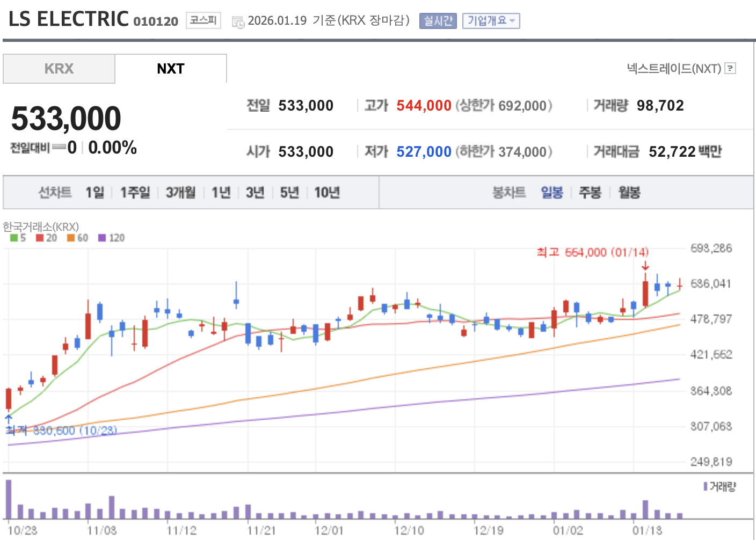The height and width of the screenshot is (540, 756).
Task: Show the 1년 line chart
Action: [x=221, y=192]
